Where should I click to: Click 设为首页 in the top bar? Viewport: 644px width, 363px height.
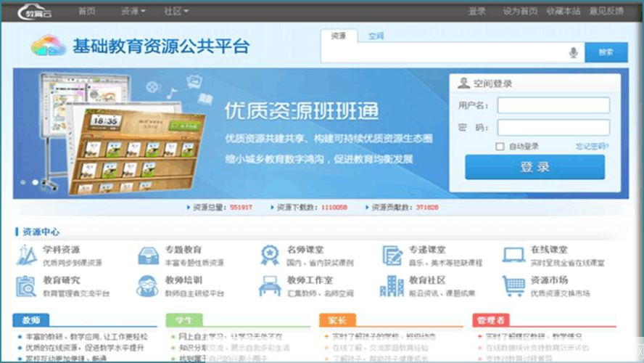click(x=520, y=12)
